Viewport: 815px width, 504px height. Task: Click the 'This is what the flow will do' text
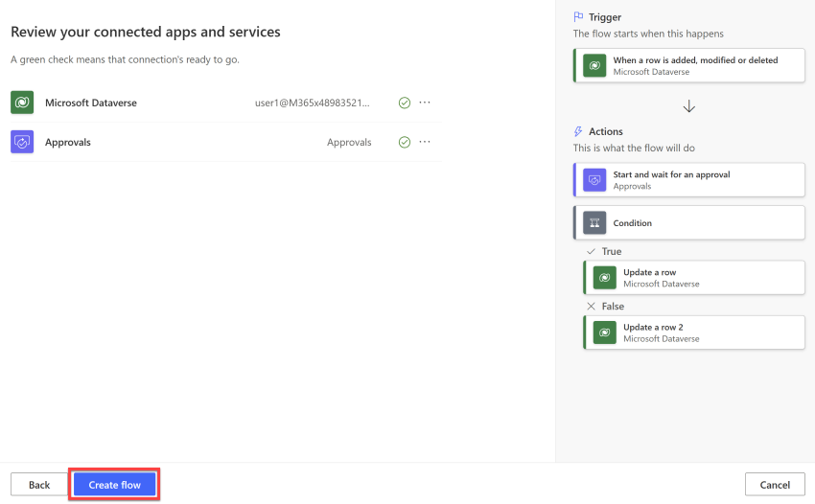pyautogui.click(x=634, y=149)
